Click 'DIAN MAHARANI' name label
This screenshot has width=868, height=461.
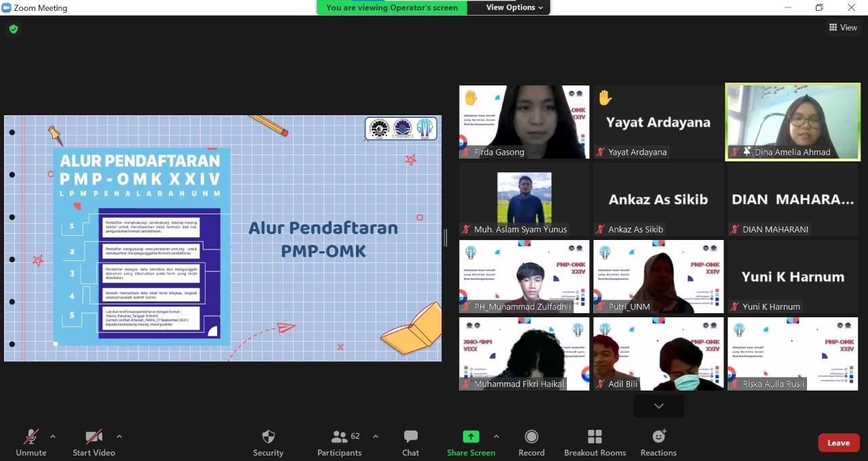[775, 230]
